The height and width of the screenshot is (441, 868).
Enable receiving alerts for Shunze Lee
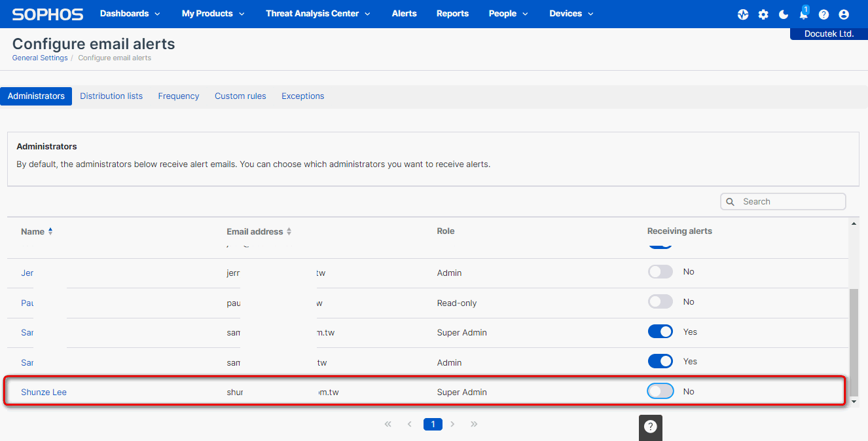660,391
